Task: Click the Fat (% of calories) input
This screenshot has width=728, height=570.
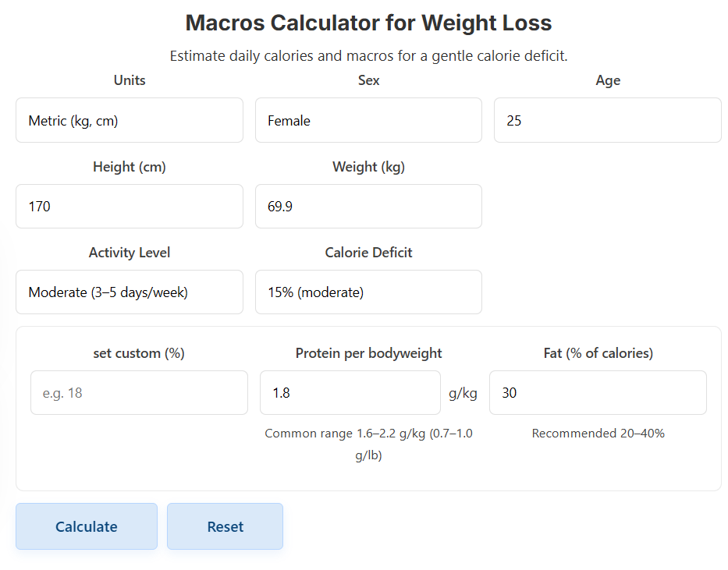Action: coord(598,392)
